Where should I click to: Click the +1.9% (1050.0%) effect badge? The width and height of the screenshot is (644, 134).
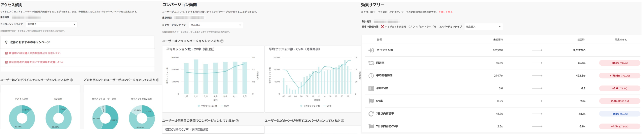(x=620, y=101)
